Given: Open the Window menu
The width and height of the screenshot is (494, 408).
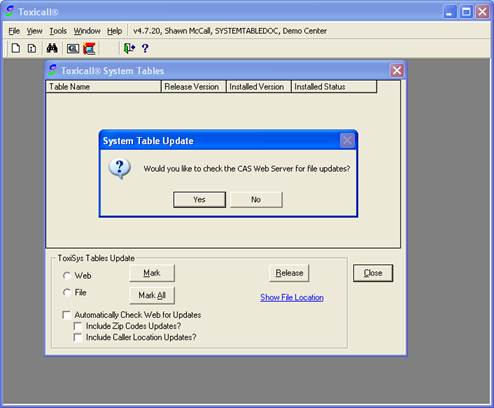Looking at the screenshot, I should 87,31.
